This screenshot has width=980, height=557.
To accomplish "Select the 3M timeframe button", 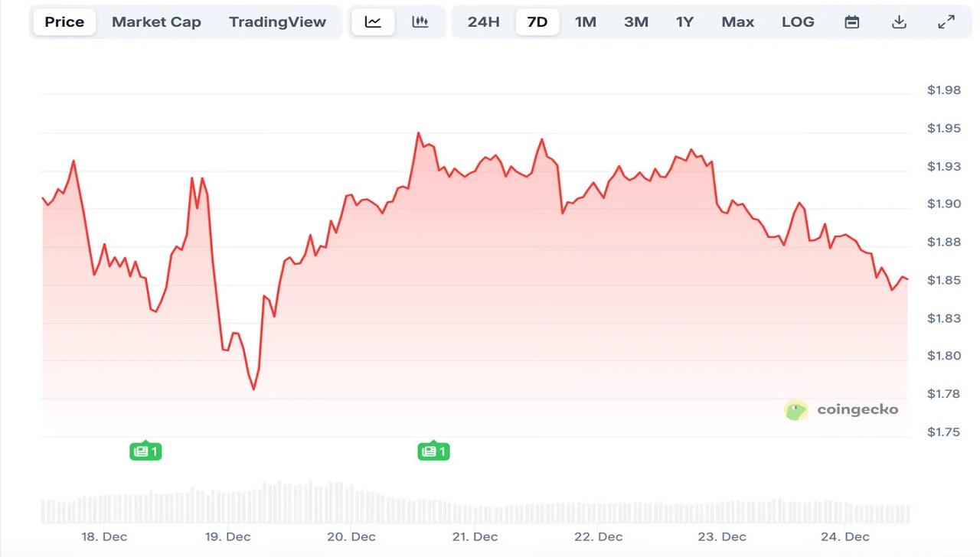I will (636, 21).
